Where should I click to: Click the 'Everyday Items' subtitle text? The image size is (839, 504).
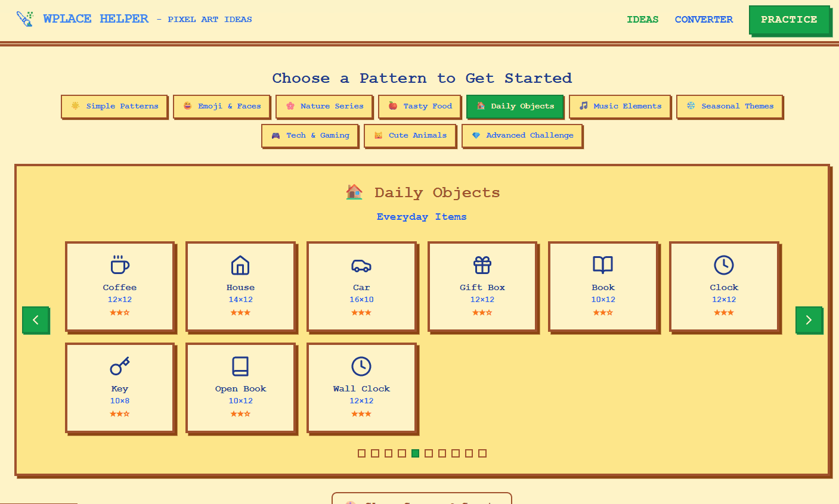(422, 217)
